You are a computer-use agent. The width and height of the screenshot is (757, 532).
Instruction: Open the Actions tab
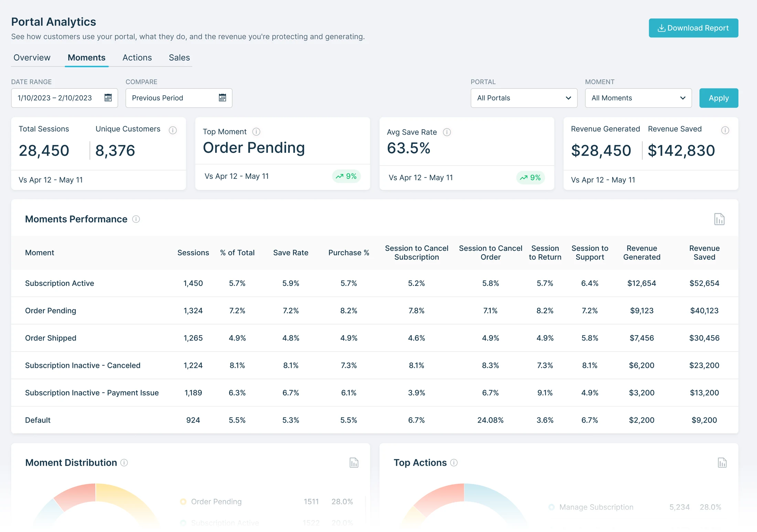point(137,57)
